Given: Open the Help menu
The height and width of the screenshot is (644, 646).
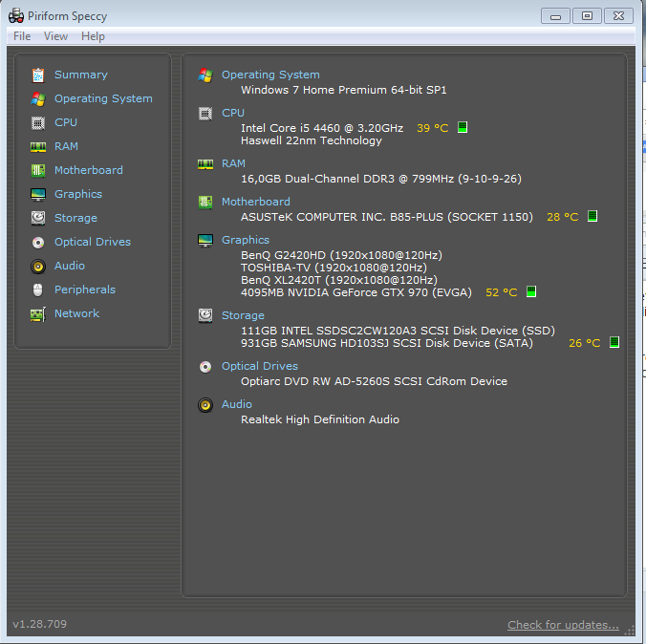Looking at the screenshot, I should click(x=93, y=36).
